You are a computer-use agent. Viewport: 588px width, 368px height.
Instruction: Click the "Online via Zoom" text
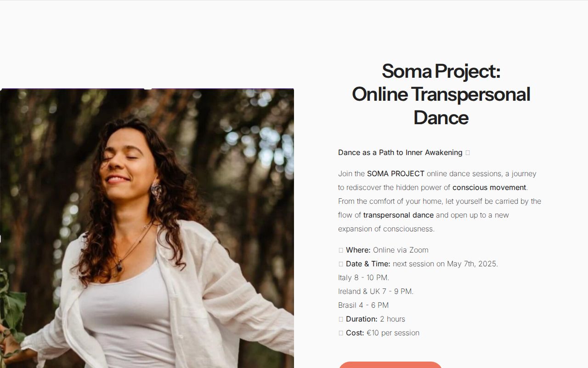pyautogui.click(x=400, y=250)
